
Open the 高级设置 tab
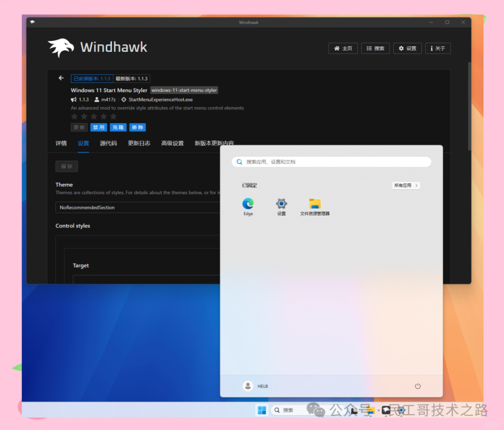pos(172,143)
